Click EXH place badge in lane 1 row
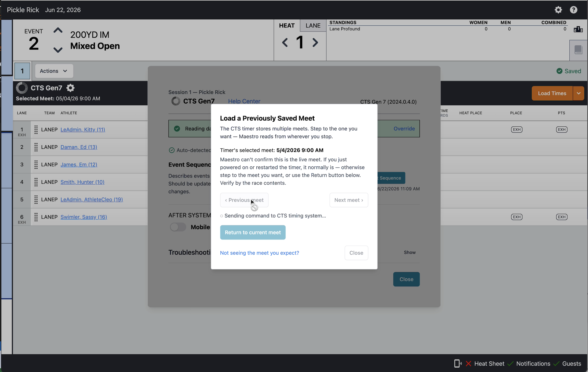Viewport: 588px width, 372px height. pos(517,130)
